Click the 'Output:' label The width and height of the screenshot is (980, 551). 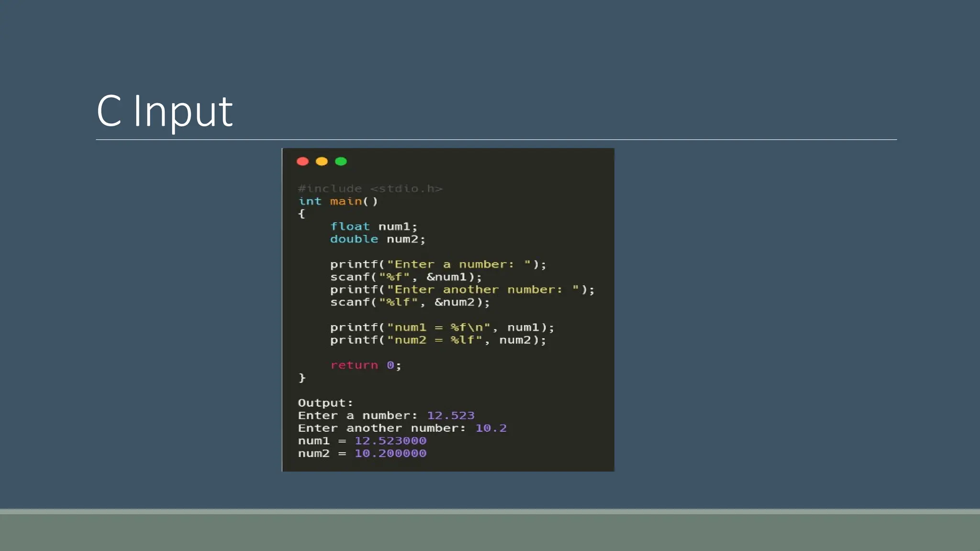click(325, 403)
